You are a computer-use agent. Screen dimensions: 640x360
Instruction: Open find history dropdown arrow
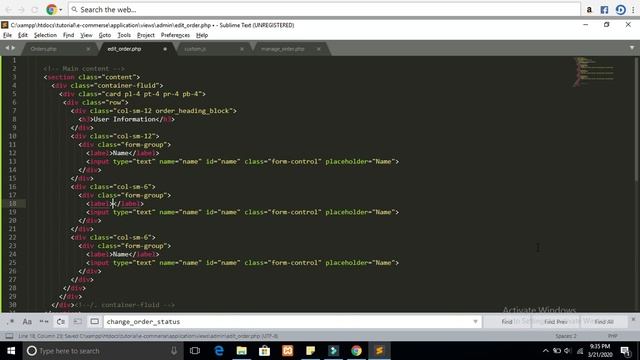476,322
